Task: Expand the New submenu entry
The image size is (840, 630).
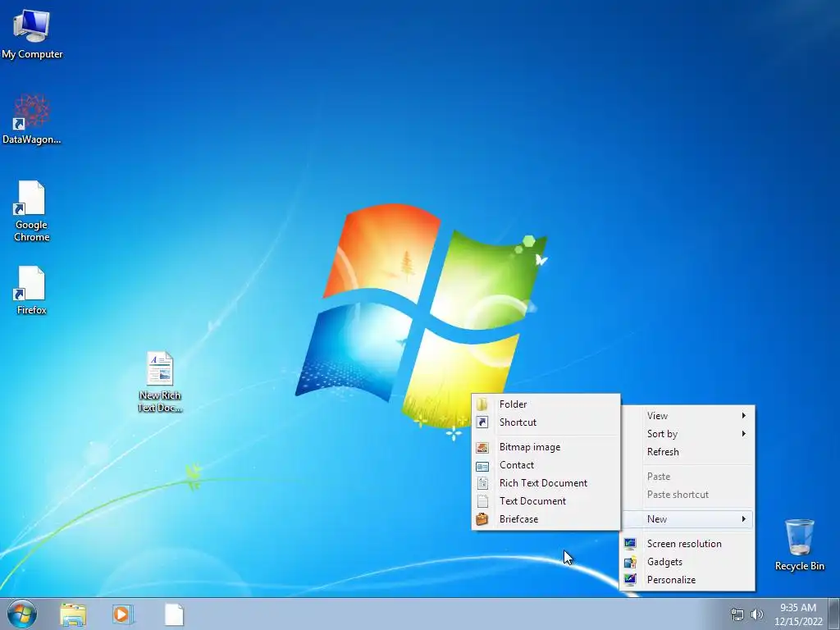Action: pyautogui.click(x=687, y=519)
